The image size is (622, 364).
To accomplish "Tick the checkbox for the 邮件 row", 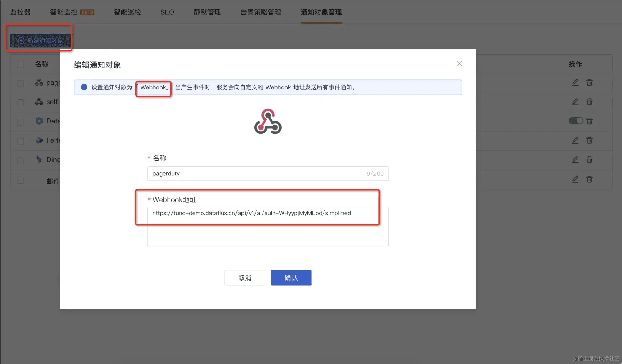I will tap(20, 180).
